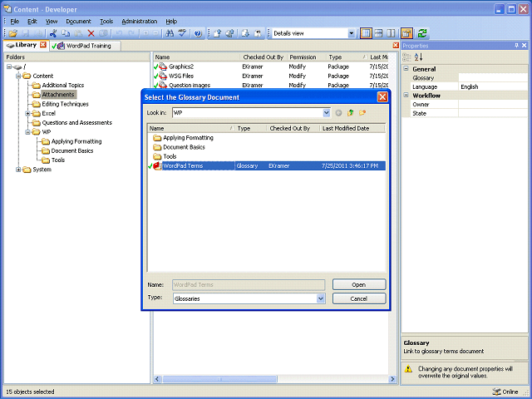The height and width of the screenshot is (399, 532).
Task: Sort dialog list by Name column
Action: 191,128
